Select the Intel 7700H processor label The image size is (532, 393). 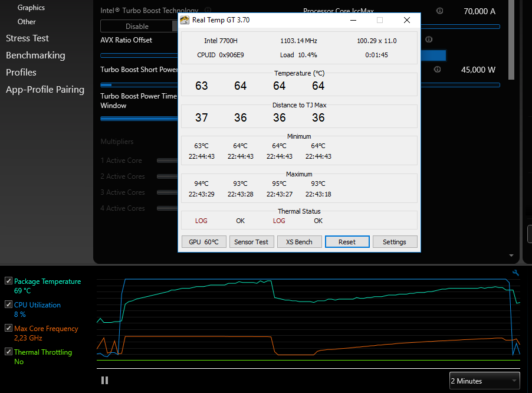221,41
